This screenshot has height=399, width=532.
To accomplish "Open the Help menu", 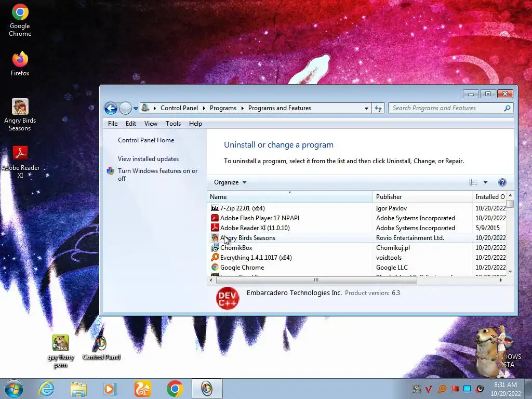I will 195,124.
